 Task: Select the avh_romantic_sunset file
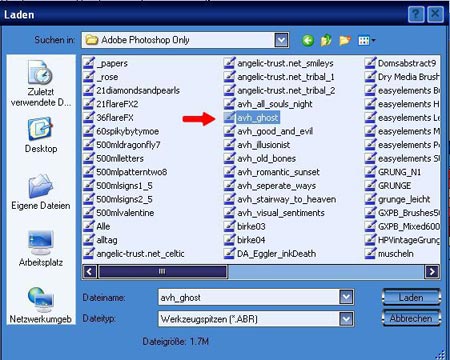coord(272,172)
